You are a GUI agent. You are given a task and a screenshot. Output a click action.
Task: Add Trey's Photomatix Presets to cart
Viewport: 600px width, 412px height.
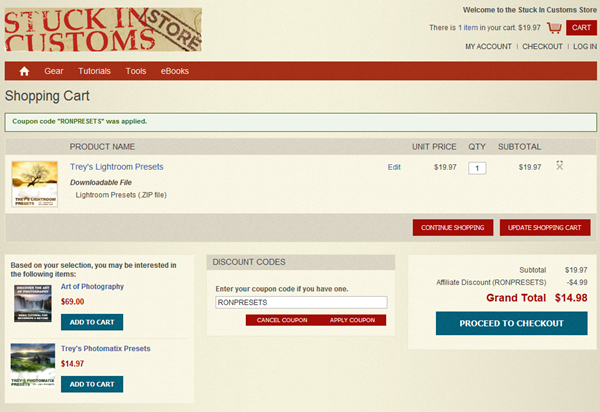pyautogui.click(x=92, y=384)
